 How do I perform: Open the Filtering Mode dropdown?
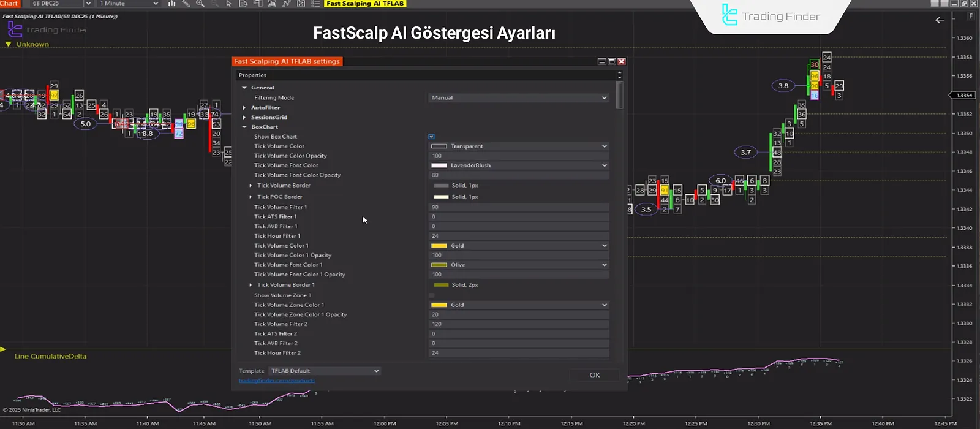518,98
